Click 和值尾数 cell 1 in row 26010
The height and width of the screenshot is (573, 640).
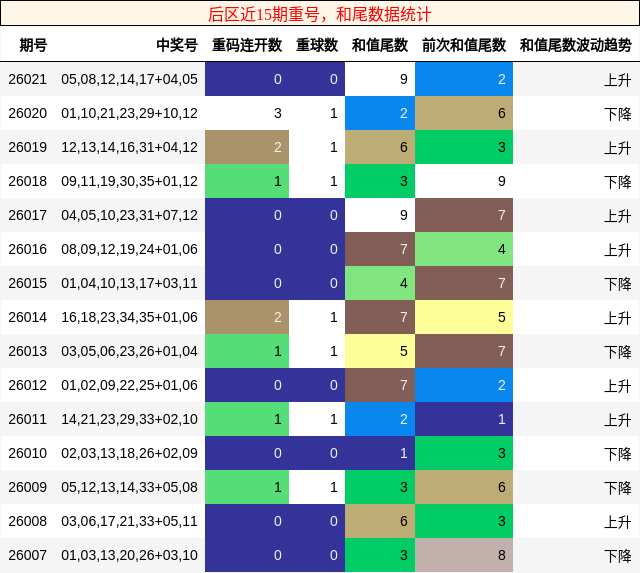click(x=380, y=453)
